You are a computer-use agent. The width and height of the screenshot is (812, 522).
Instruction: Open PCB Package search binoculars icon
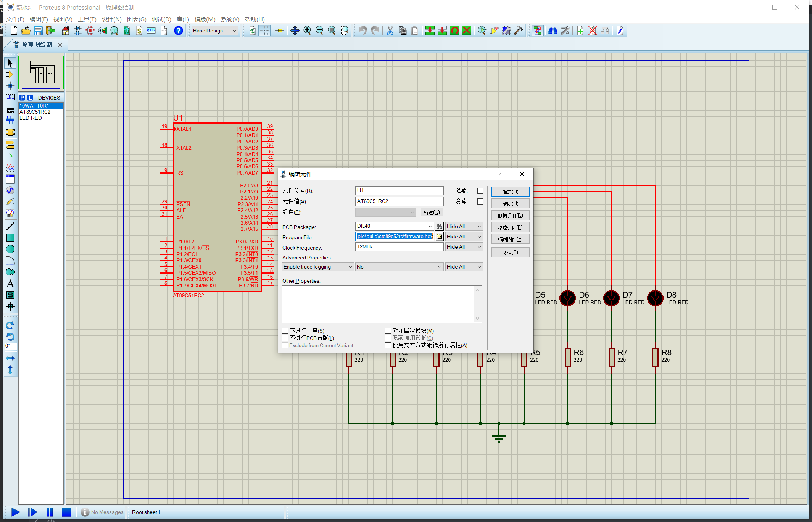pos(440,226)
